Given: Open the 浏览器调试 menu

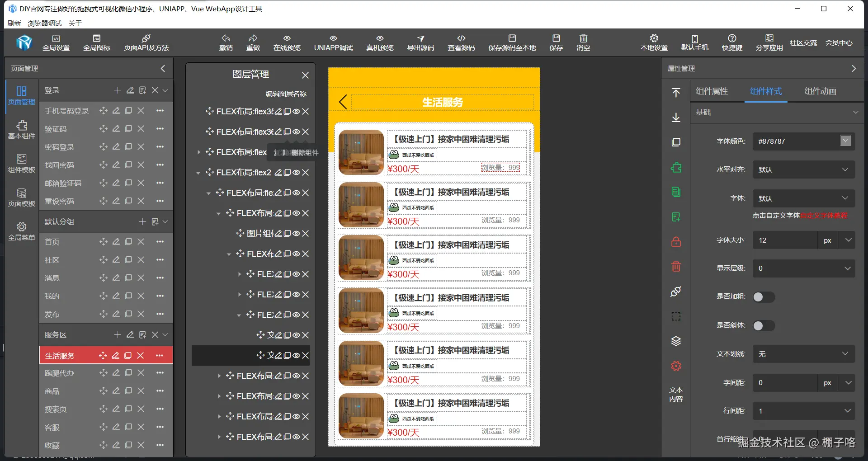Looking at the screenshot, I should pos(44,23).
